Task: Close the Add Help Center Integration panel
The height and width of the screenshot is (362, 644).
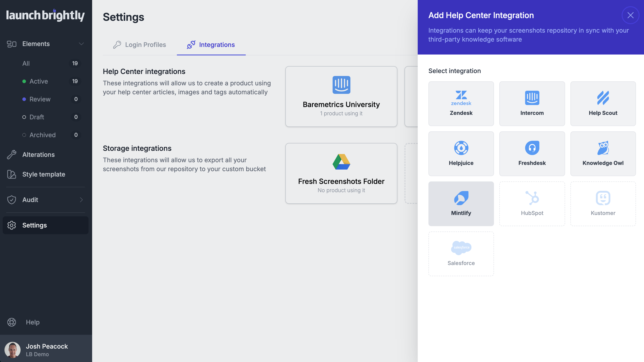Action: (x=630, y=15)
